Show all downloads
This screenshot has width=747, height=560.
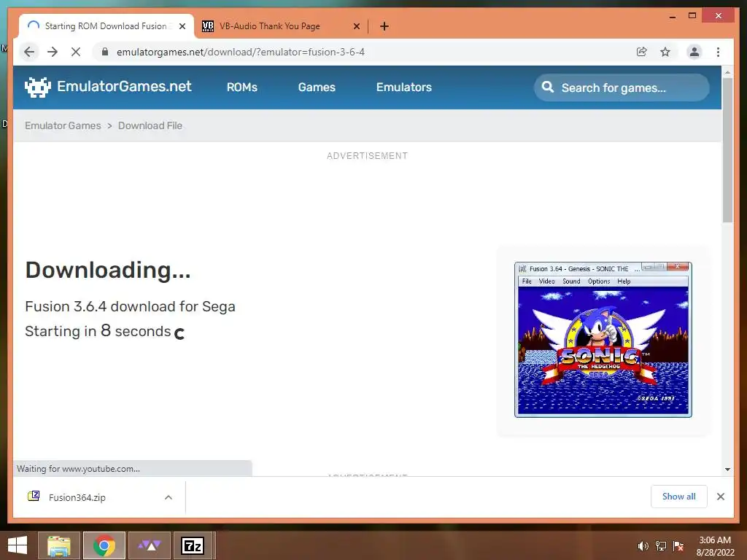(679, 497)
